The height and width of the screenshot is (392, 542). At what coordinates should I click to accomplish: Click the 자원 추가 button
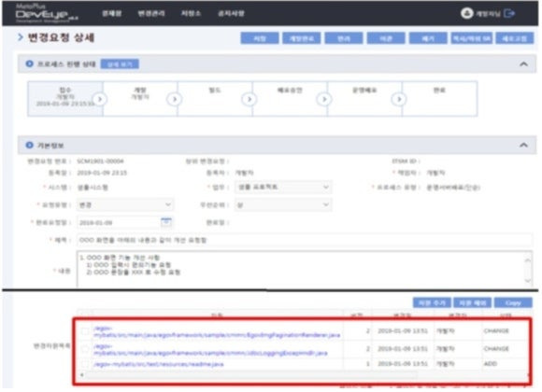coord(432,303)
